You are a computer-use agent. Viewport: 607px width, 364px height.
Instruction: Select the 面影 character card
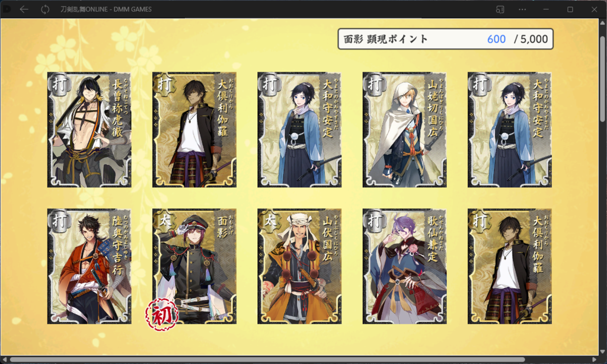click(x=194, y=266)
